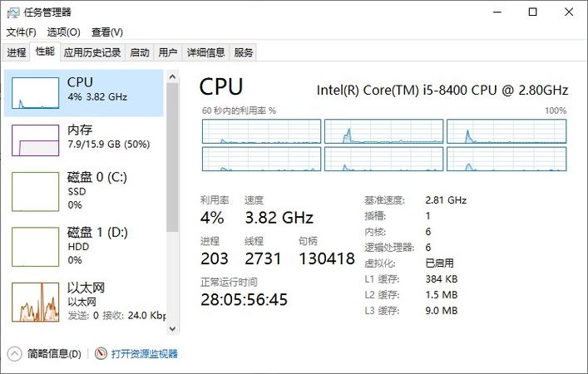Go to the 启动 tab
588x374 pixels.
tap(140, 52)
